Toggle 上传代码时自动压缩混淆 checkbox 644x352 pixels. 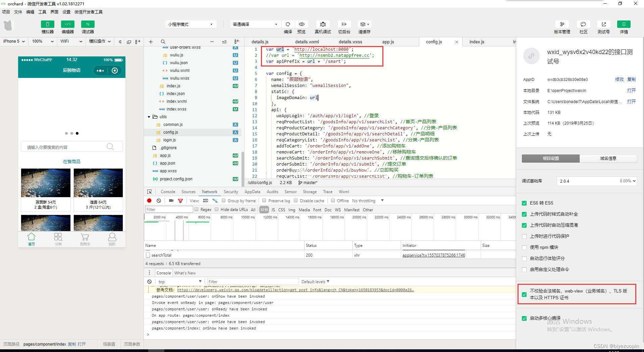[524, 225]
